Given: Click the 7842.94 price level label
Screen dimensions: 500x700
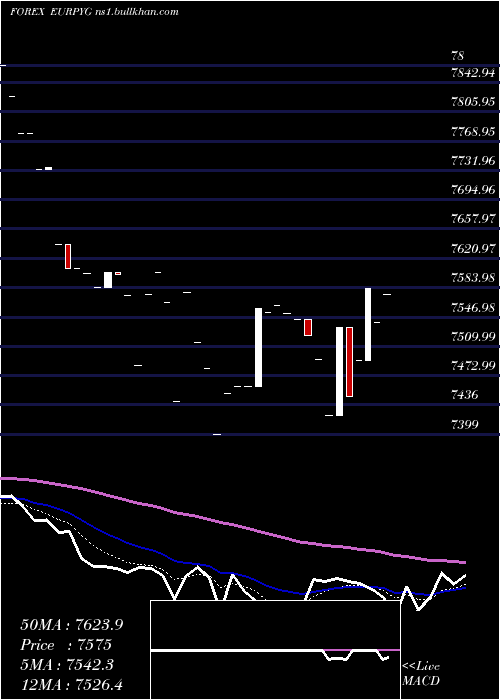Looking at the screenshot, I should 473,73.
